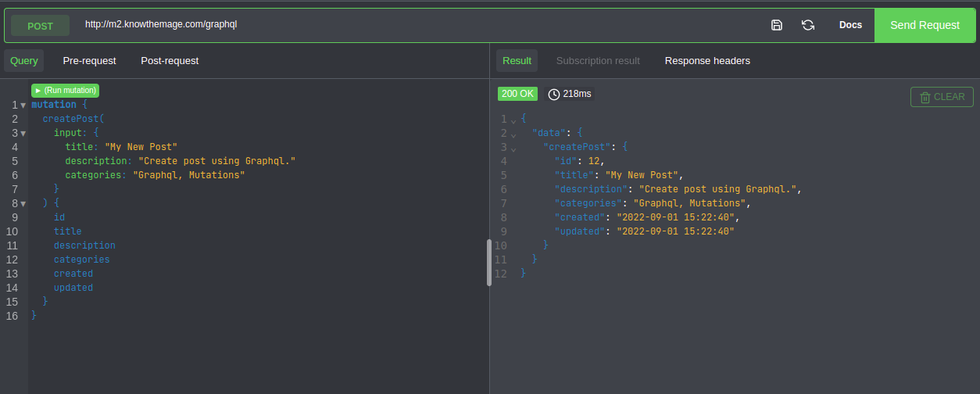Run mutation via green play button
This screenshot has height=394, width=980.
point(66,90)
